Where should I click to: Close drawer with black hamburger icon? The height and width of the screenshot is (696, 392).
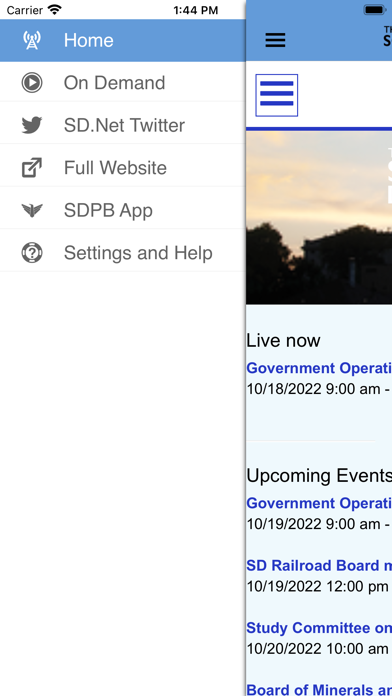point(275,40)
